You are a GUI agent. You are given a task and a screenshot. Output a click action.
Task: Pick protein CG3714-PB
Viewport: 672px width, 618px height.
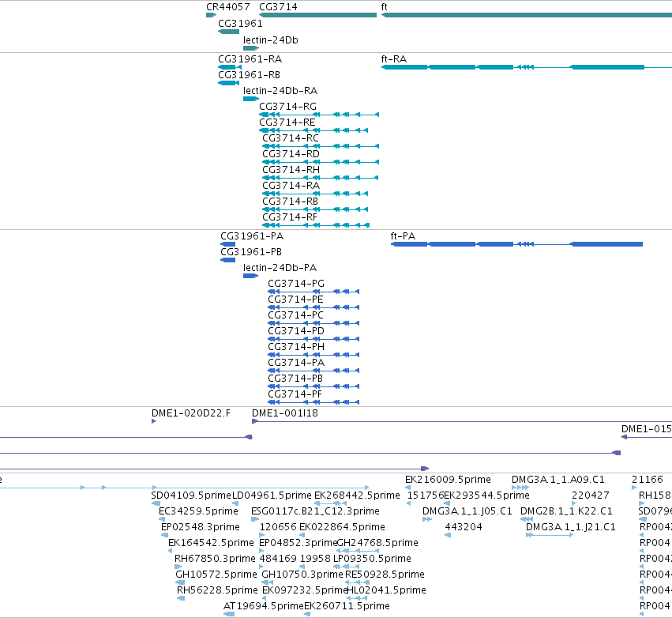point(295,379)
